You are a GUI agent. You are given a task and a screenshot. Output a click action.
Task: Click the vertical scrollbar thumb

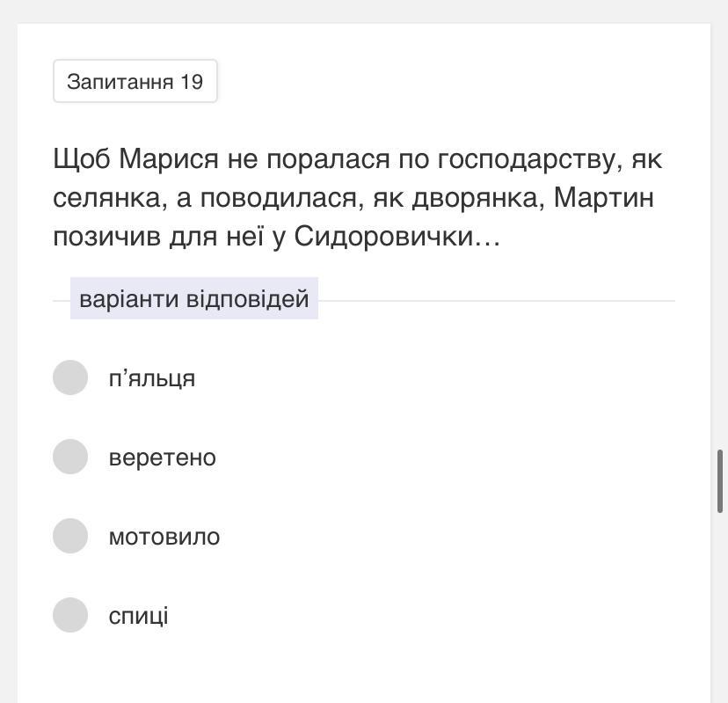[720, 481]
